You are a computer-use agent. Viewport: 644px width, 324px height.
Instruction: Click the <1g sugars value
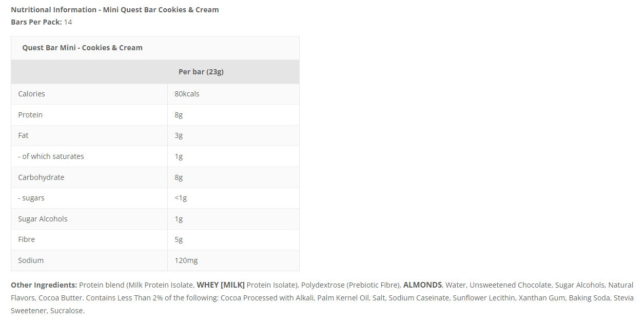point(181,198)
